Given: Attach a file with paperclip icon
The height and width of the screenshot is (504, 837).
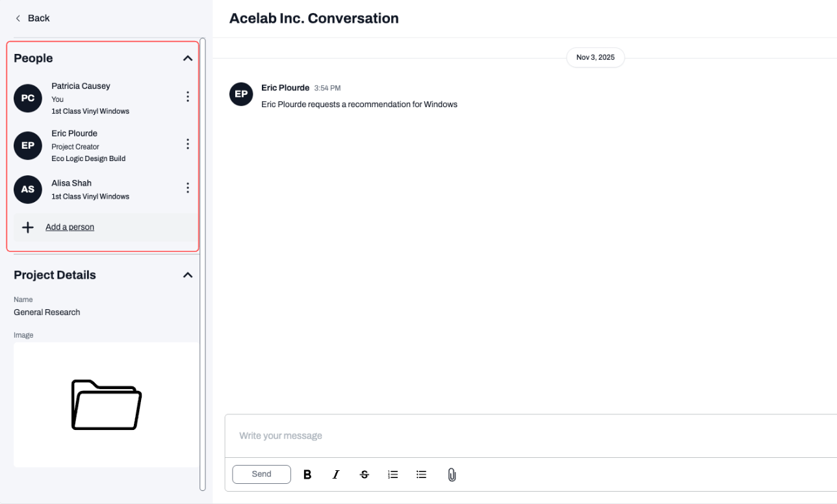Looking at the screenshot, I should point(452,475).
